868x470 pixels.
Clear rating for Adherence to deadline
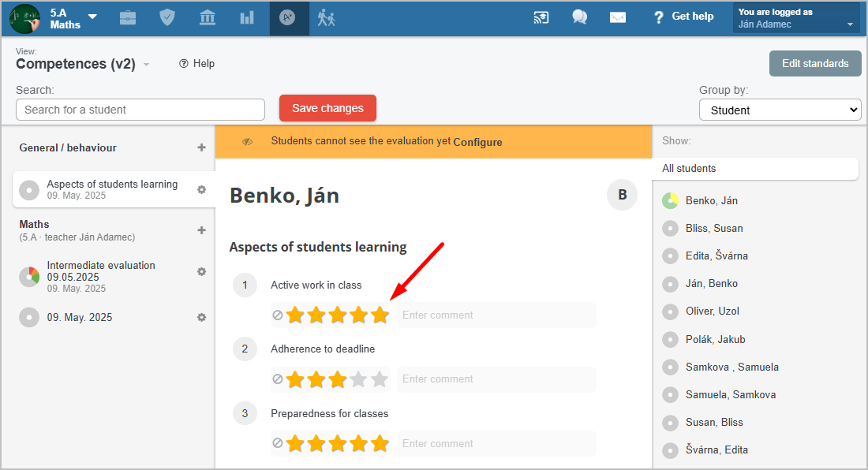point(277,379)
